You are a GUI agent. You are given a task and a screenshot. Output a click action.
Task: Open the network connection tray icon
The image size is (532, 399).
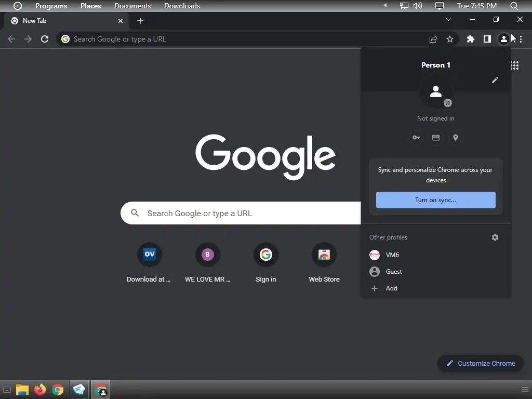404,6
